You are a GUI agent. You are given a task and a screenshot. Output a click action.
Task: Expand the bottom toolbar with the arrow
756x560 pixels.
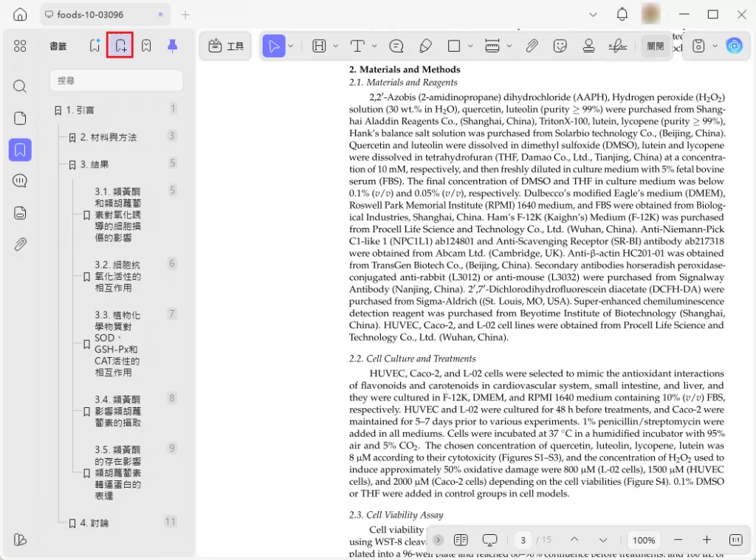(438, 540)
